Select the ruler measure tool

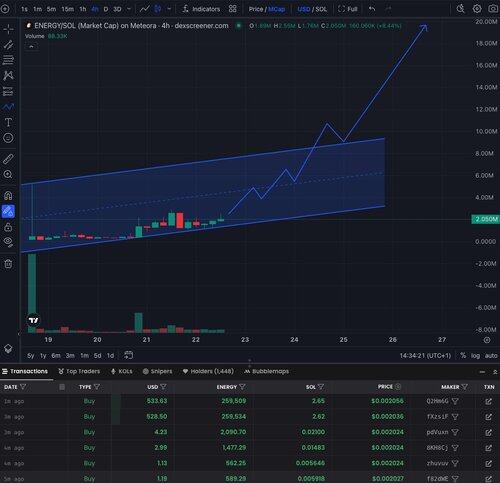coord(8,159)
